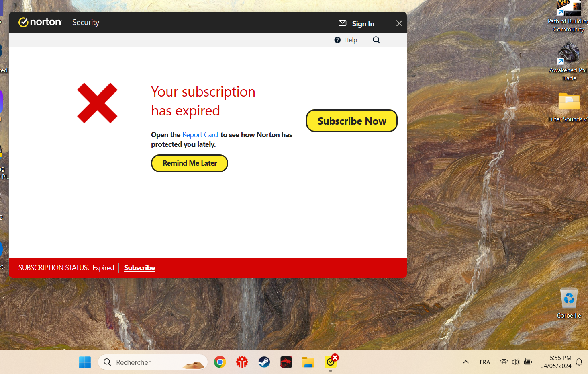Click the SUBSCRIPTION STATUS: Expired text

66,268
